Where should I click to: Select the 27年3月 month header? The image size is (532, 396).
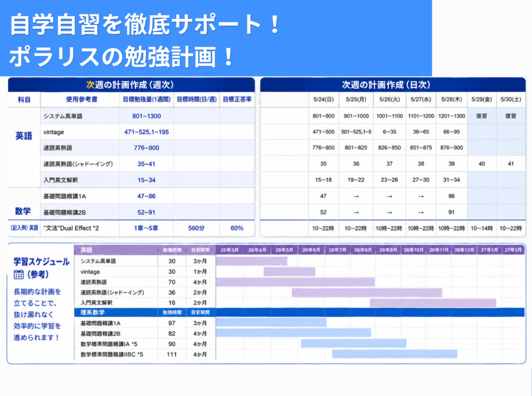click(513, 250)
